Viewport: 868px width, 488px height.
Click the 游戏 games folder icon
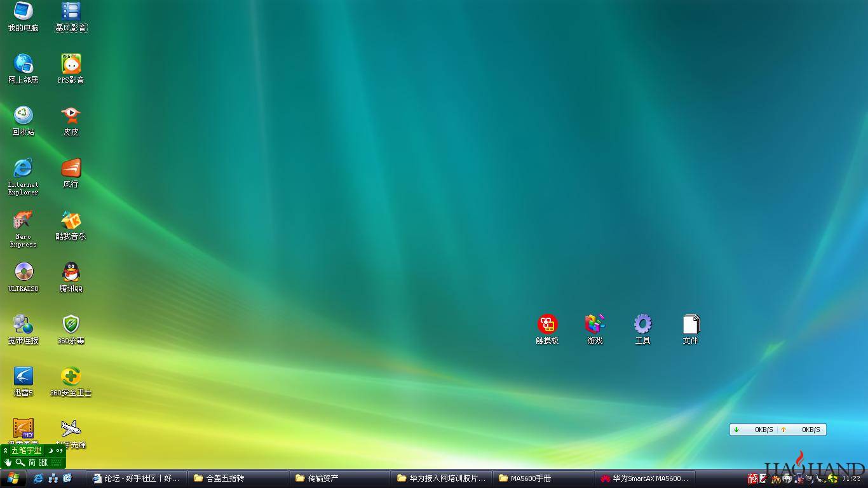click(x=595, y=330)
